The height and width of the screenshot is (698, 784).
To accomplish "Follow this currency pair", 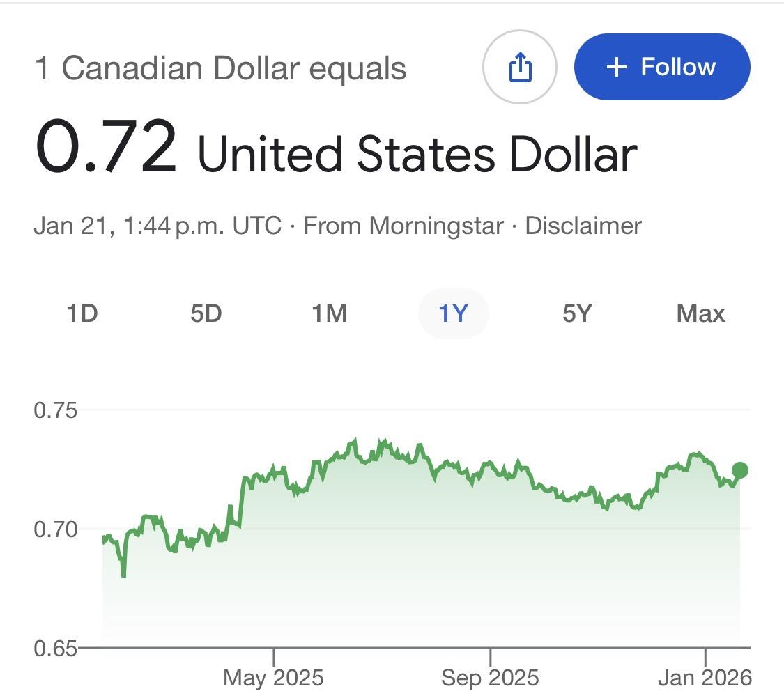I will click(x=661, y=68).
